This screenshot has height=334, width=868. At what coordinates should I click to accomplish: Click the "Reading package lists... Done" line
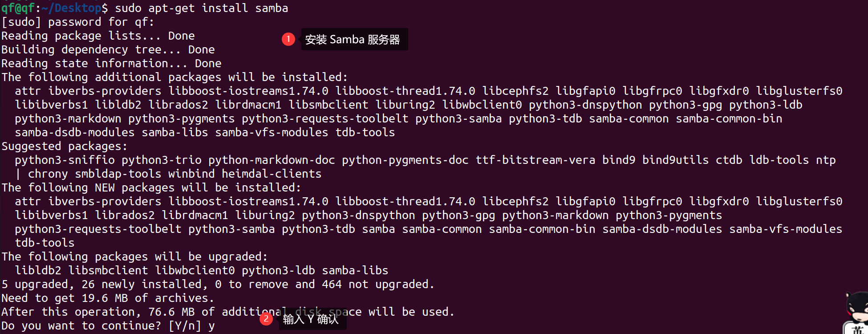98,36
